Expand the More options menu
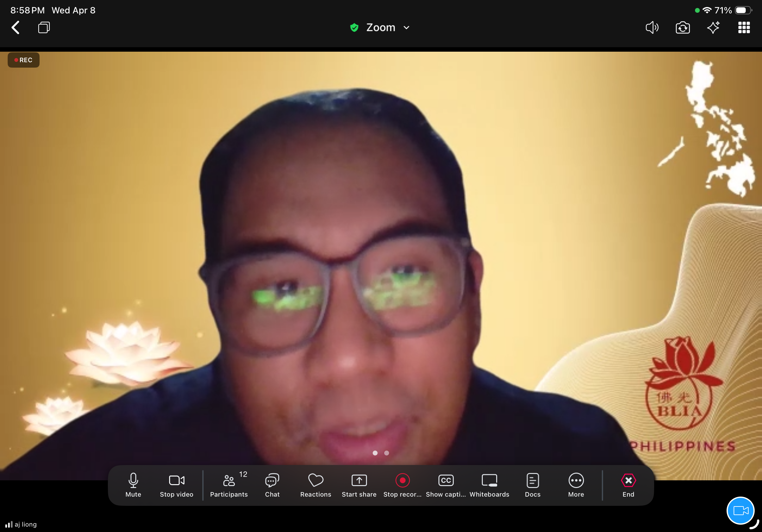 tap(576, 484)
